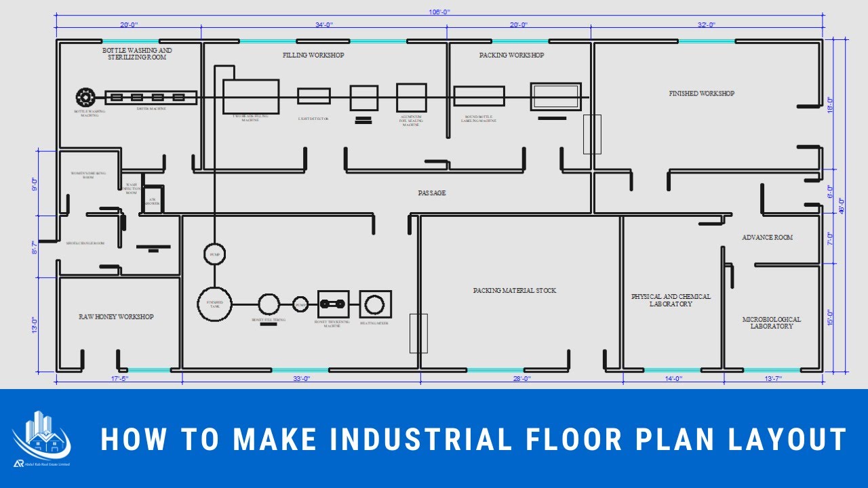Select the 7'-0" dimension beside Advance Room
The height and width of the screenshot is (488, 868).
830,239
